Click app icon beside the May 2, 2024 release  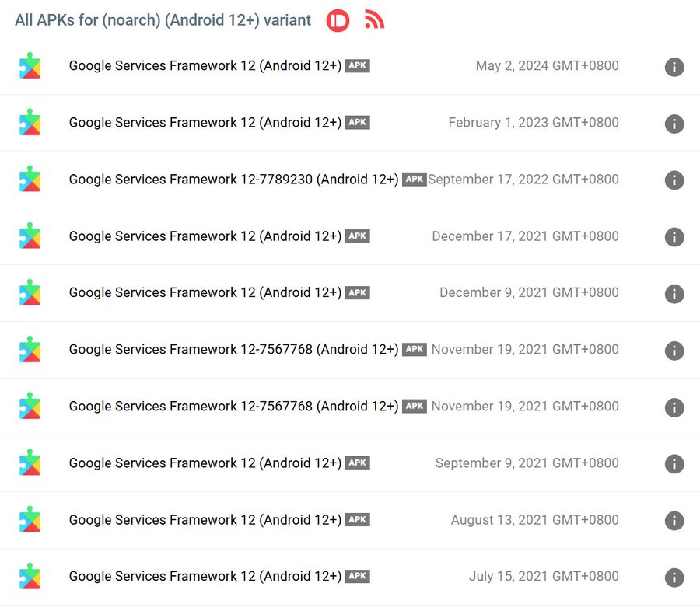click(30, 66)
